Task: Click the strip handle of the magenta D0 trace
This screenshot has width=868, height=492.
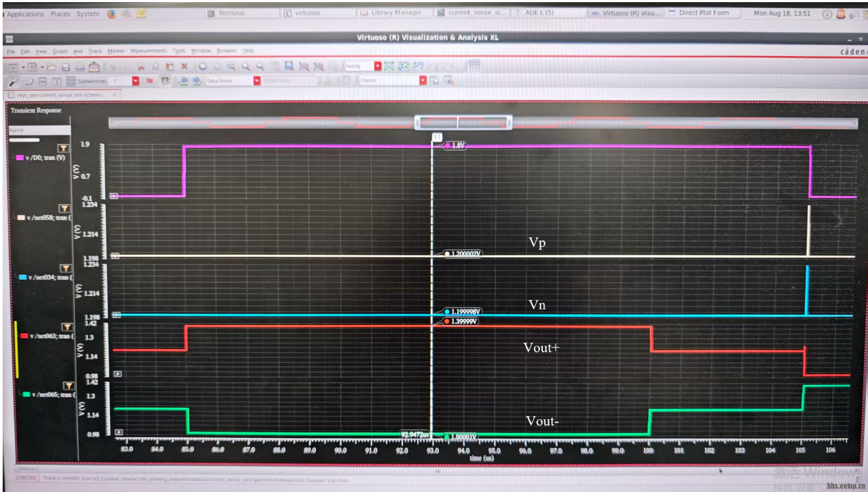Action: [114, 196]
